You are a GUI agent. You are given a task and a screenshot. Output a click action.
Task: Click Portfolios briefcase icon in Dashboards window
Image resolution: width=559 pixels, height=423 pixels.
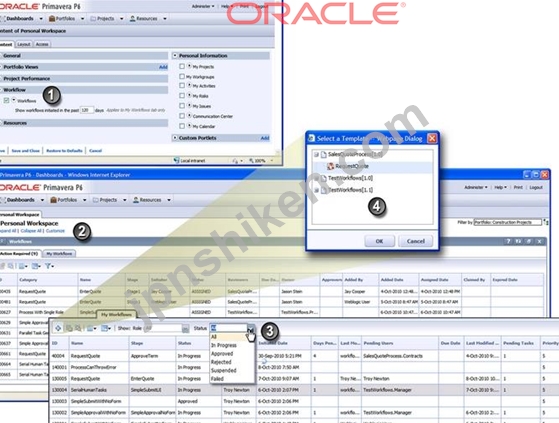53,200
